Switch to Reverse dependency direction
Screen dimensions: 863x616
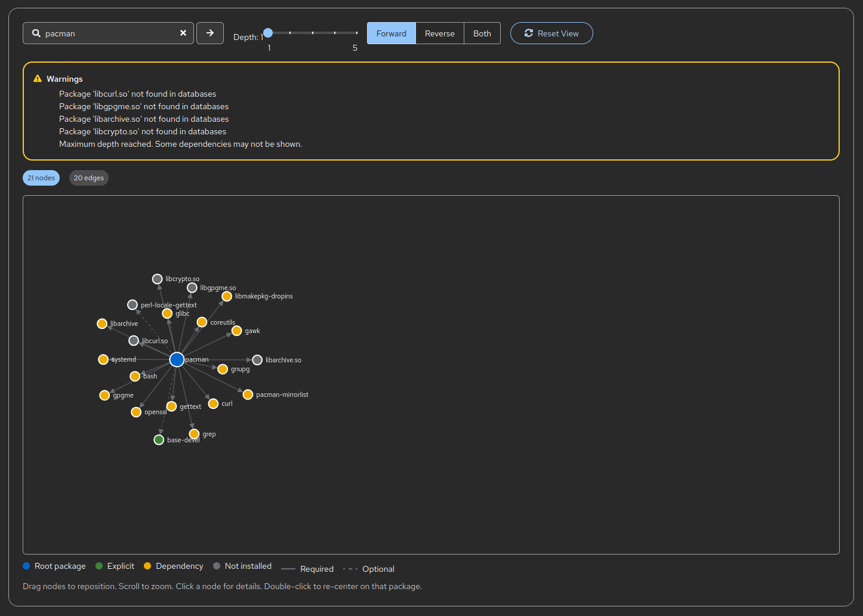(x=439, y=33)
